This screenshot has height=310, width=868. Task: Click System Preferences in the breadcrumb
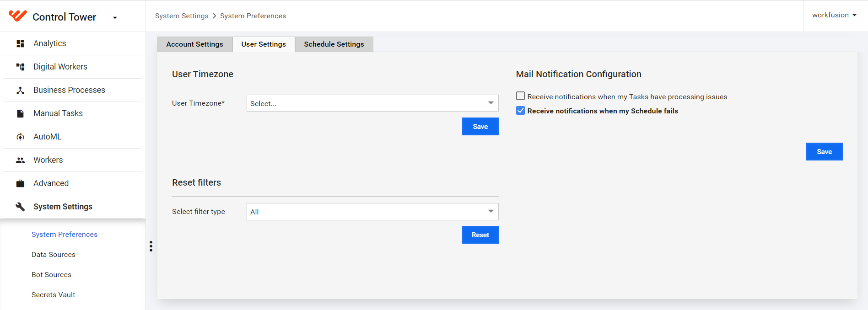(x=253, y=16)
